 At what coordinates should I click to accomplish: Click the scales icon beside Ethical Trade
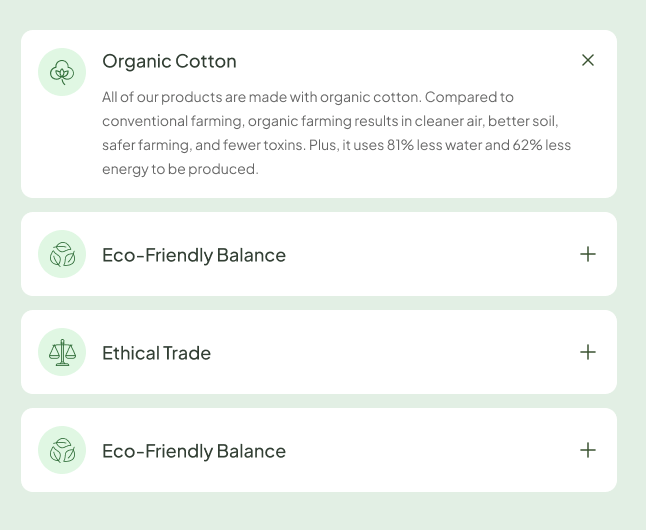(62, 352)
